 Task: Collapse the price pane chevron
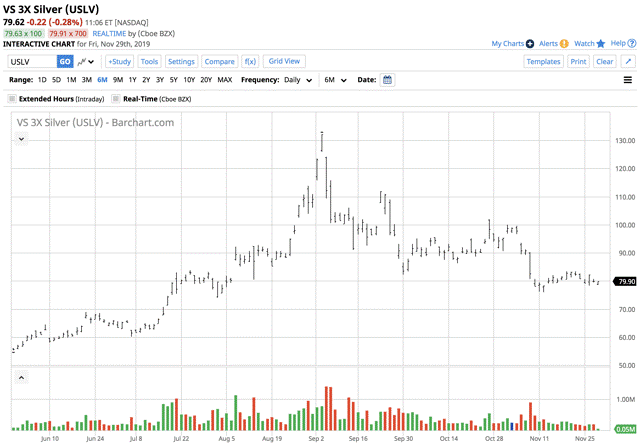coord(21,139)
